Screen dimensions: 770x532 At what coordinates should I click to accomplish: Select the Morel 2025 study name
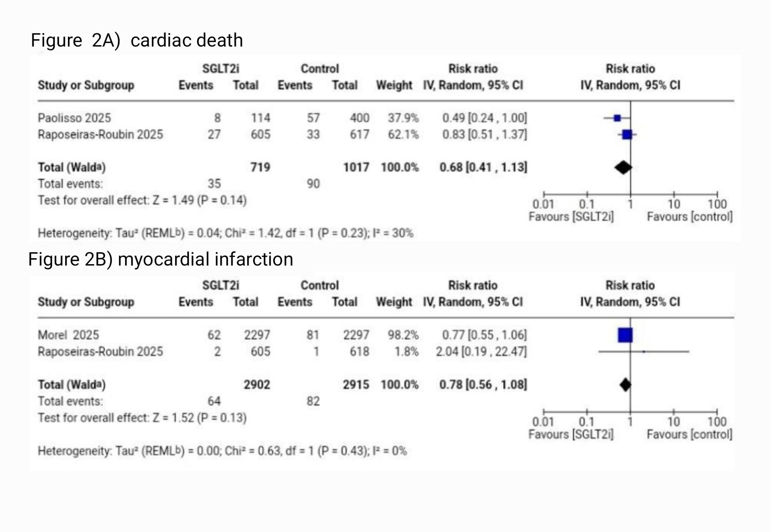pos(68,335)
